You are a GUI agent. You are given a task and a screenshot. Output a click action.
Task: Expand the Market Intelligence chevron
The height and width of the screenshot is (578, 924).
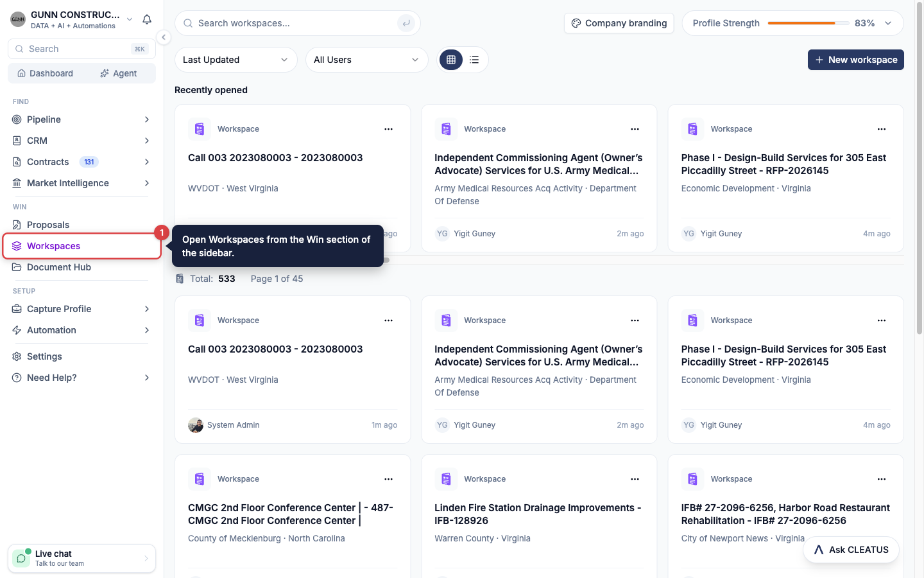click(x=147, y=183)
